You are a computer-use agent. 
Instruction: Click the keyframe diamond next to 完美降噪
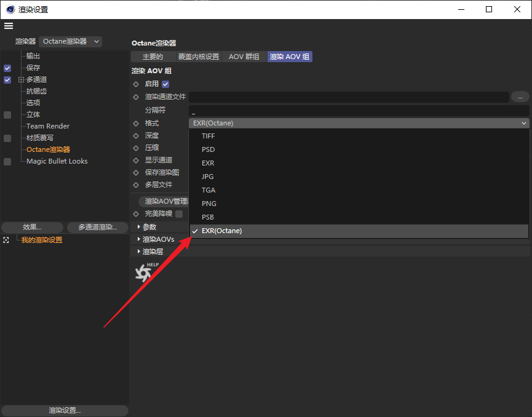pyautogui.click(x=136, y=214)
